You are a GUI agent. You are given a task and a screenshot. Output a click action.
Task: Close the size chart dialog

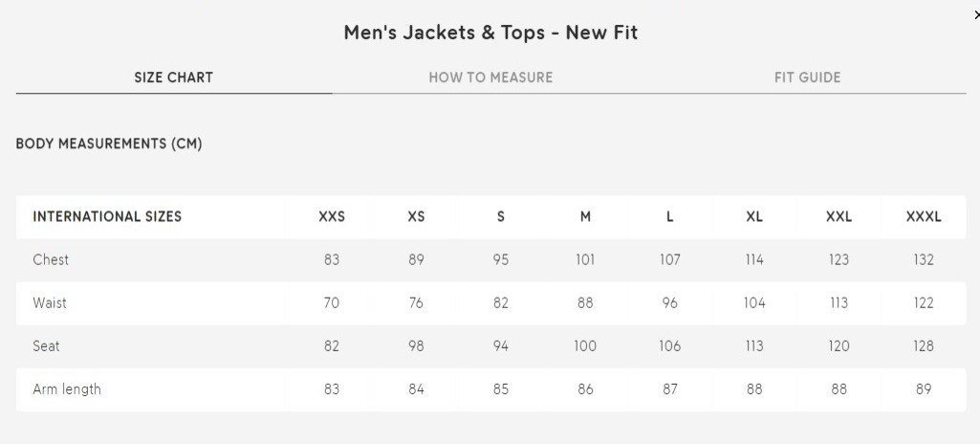point(976,15)
